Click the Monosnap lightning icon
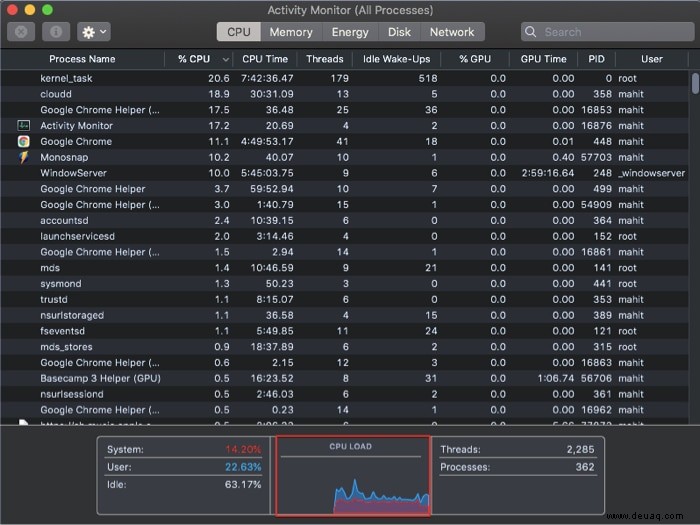Viewport: 700px width, 525px height. pos(23,157)
